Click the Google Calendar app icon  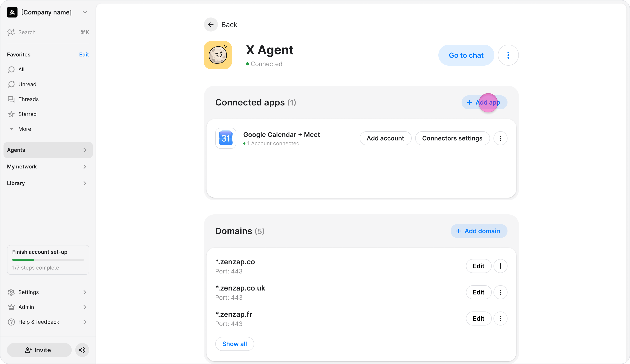point(226,138)
